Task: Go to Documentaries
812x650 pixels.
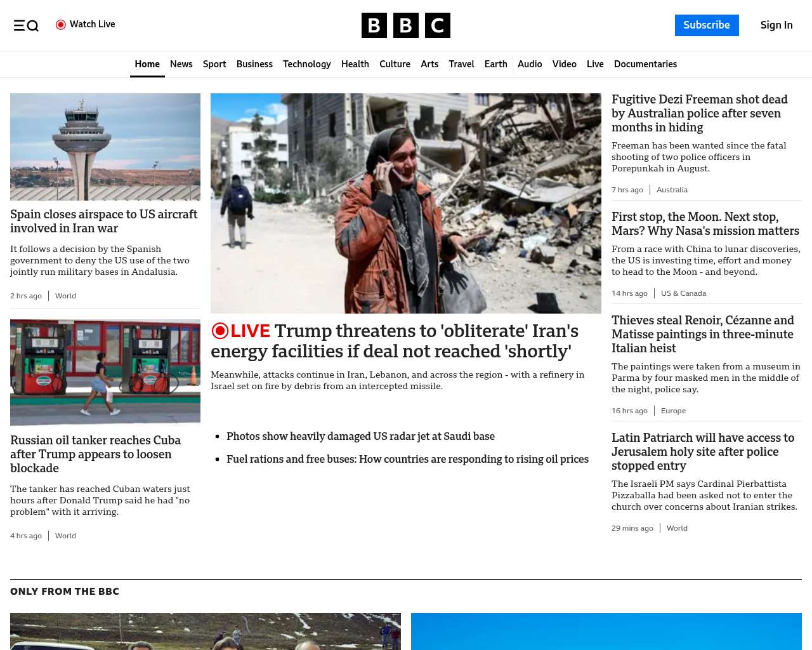Action: [x=645, y=64]
